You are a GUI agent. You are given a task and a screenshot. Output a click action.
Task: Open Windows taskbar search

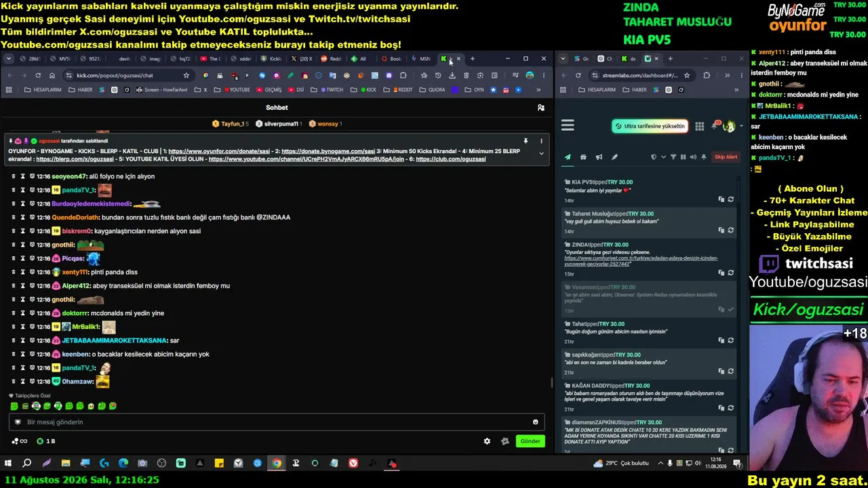point(27,464)
